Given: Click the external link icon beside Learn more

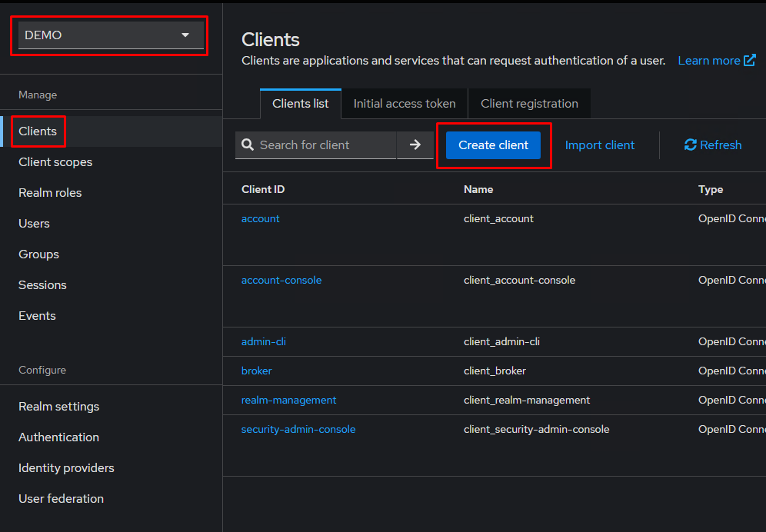Looking at the screenshot, I should (x=749, y=61).
